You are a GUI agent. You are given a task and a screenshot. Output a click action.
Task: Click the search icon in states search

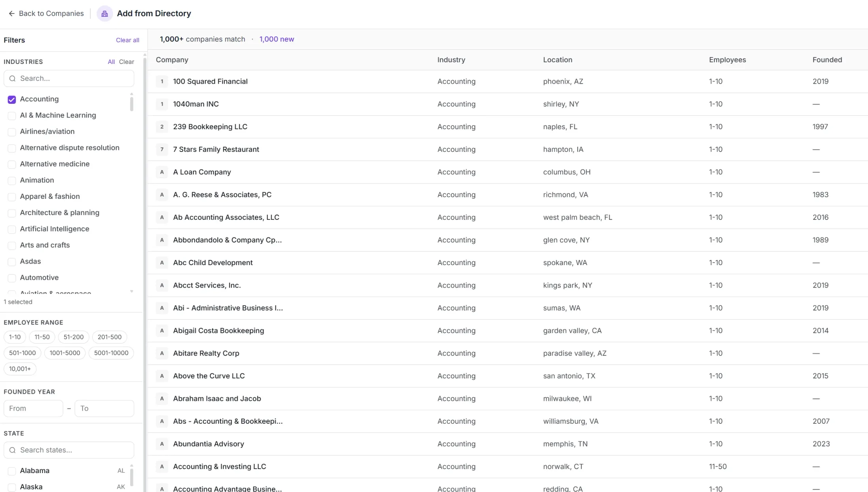pyautogui.click(x=12, y=450)
